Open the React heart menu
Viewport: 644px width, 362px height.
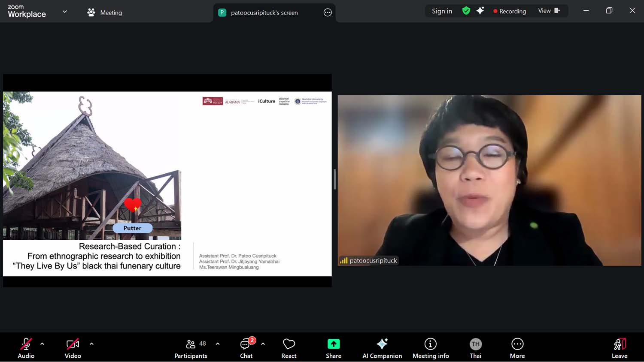coord(289,348)
